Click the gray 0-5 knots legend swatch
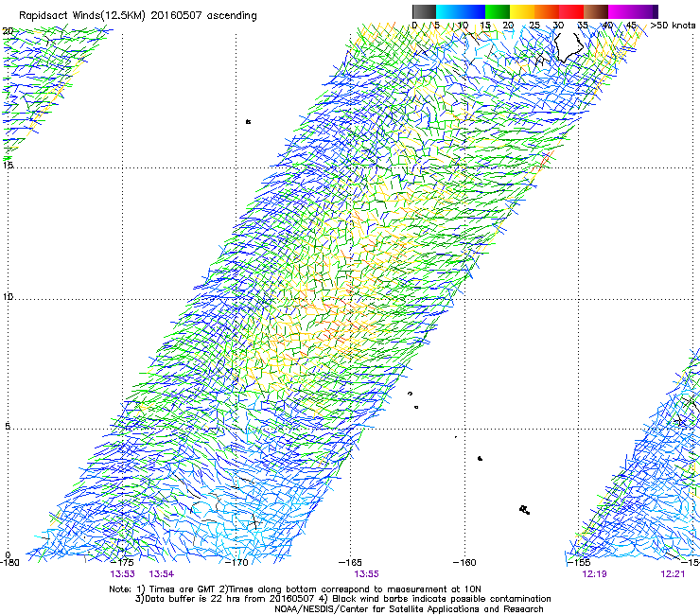The height and width of the screenshot is (615, 700). coord(424,11)
